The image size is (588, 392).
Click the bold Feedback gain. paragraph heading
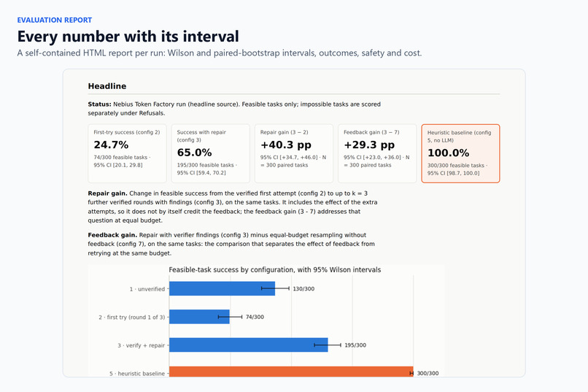(112, 235)
